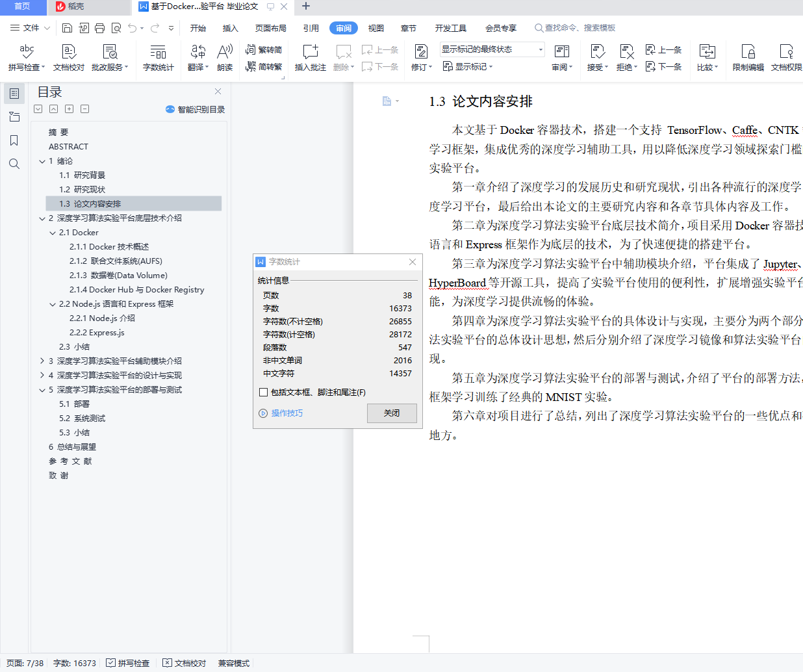Screen dimensions: 803x672
Task: Open the 操作技巧 link
Action: pyautogui.click(x=287, y=413)
